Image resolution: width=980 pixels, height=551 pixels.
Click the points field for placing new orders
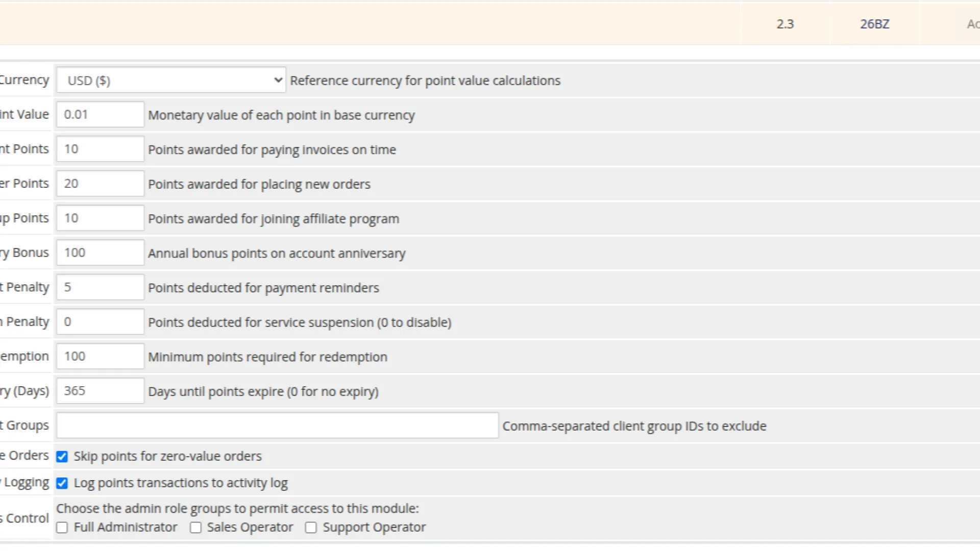point(100,184)
